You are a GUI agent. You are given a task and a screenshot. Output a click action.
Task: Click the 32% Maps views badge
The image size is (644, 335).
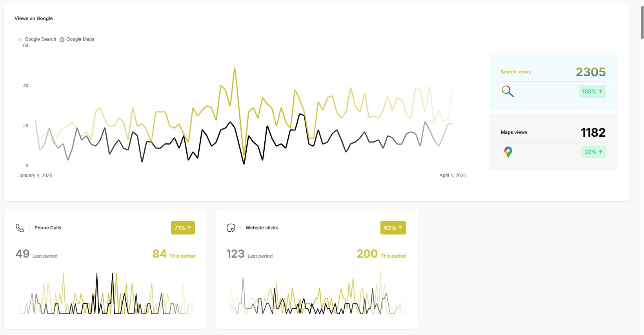coord(593,152)
